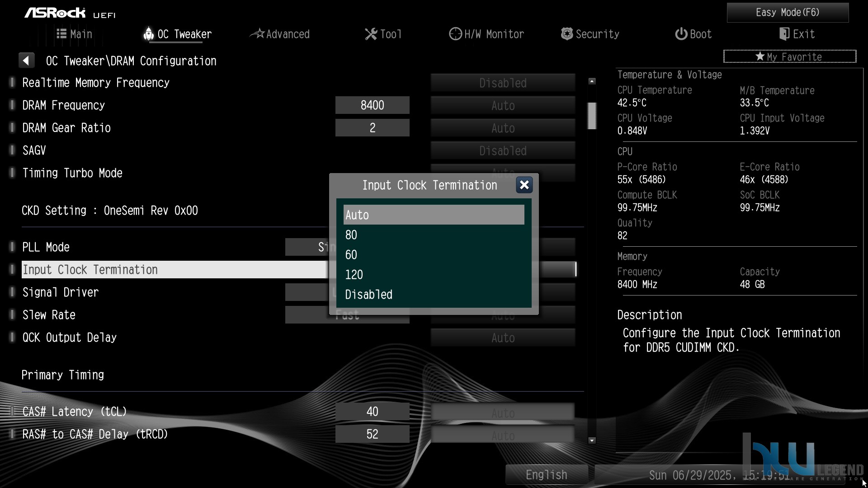This screenshot has width=868, height=488.
Task: Click the DRAM Frequency 8400 value
Action: [372, 105]
